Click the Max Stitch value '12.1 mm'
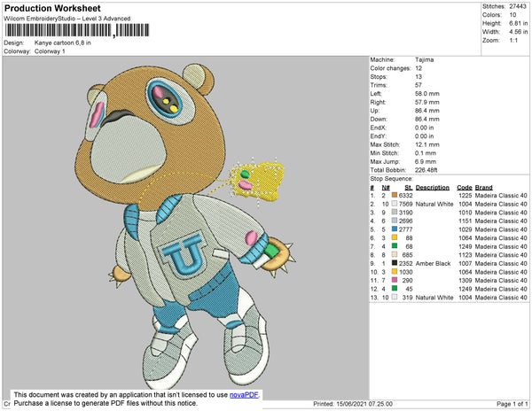Screen dimensions: 532x411 (x=426, y=144)
